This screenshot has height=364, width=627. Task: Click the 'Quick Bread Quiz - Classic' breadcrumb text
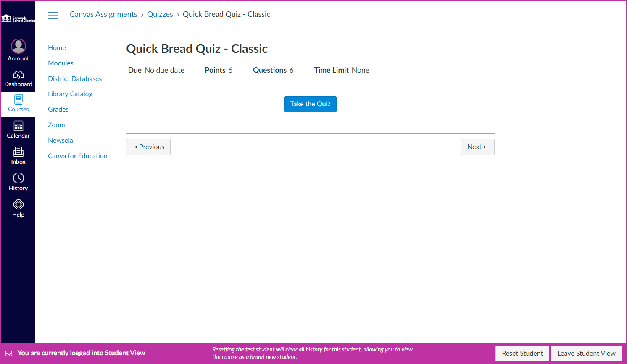[x=227, y=14]
